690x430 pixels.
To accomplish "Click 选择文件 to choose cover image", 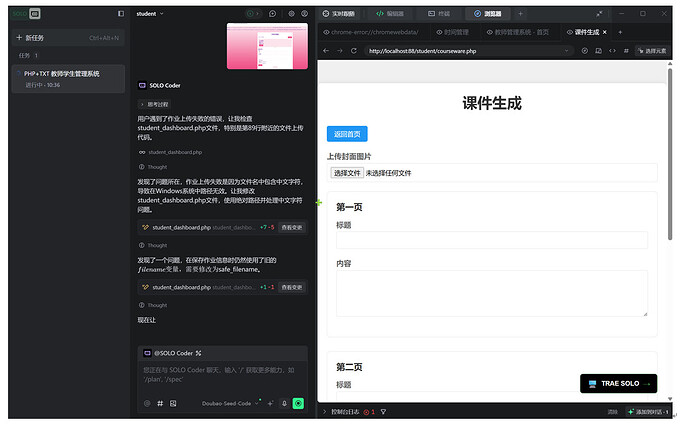I will click(347, 173).
